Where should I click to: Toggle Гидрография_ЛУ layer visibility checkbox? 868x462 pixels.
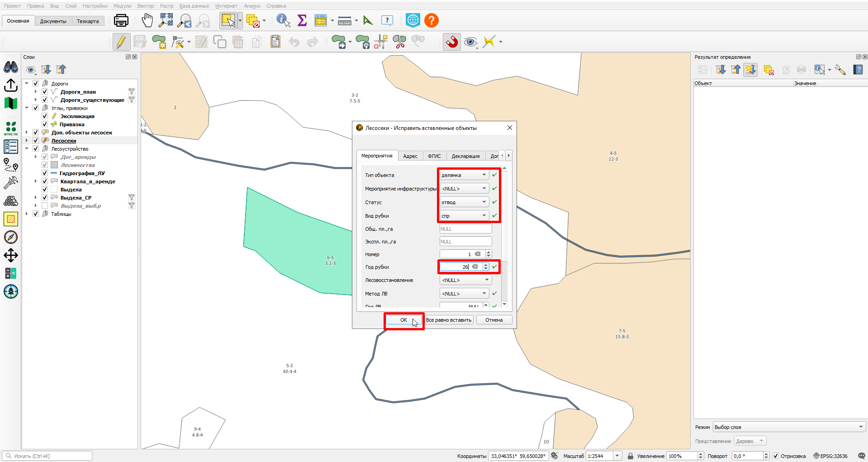[45, 173]
